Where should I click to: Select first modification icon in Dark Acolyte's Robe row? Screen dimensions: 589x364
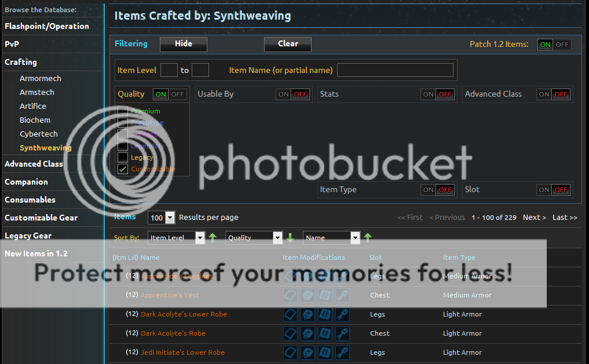coord(290,333)
